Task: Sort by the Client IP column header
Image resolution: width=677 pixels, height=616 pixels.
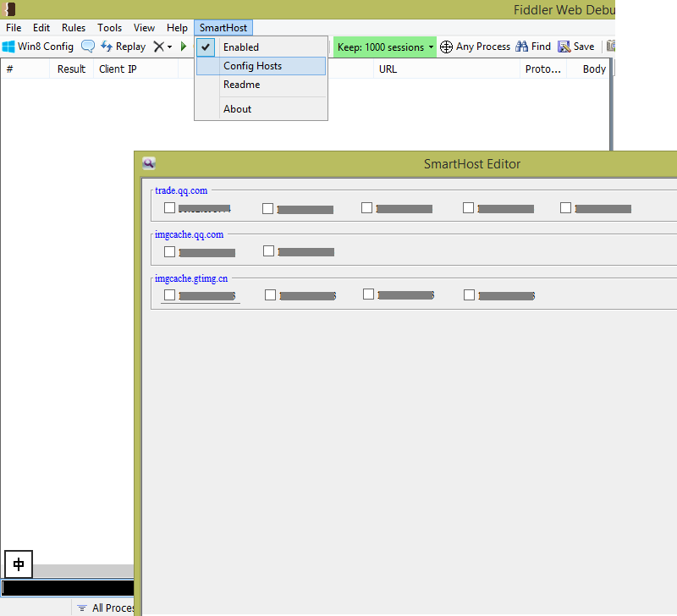Action: coord(135,69)
